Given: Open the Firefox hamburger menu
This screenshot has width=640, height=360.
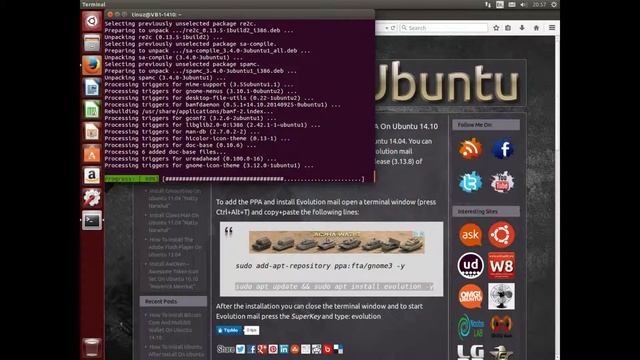Looking at the screenshot, I should (552, 28).
